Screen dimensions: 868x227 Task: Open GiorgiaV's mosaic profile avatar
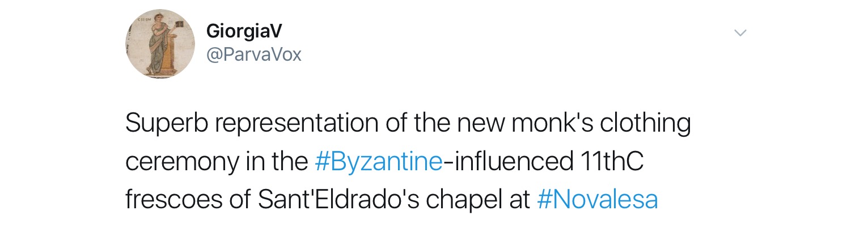pyautogui.click(x=160, y=44)
